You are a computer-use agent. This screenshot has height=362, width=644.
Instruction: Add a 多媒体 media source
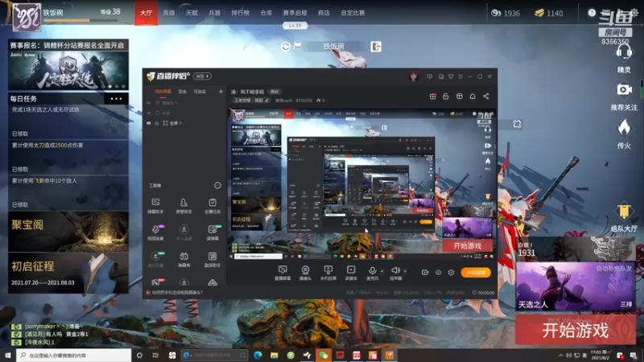point(351,273)
